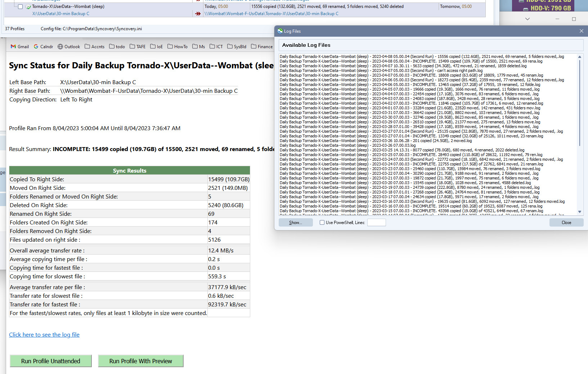This screenshot has height=374, width=588.
Task: Open the Accnts bookmark folder
Action: [x=94, y=46]
